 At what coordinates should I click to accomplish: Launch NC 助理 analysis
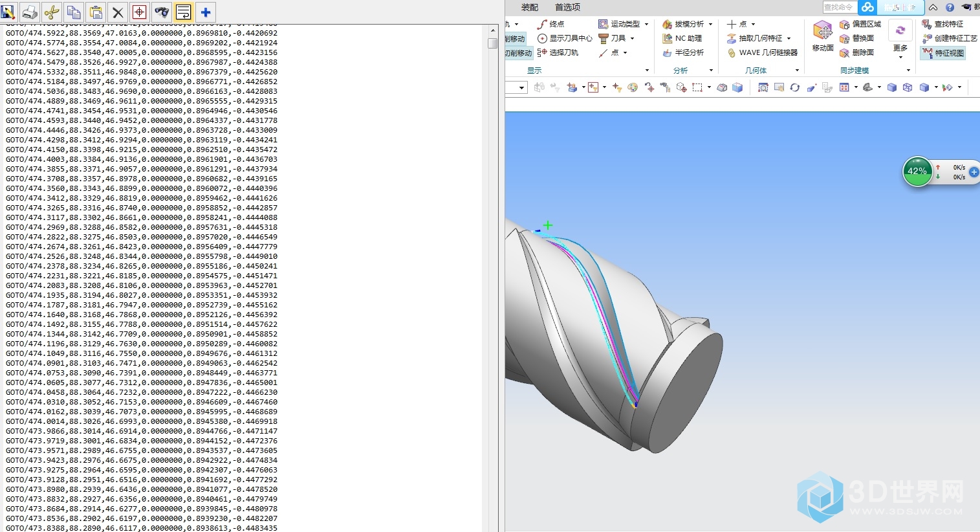682,38
